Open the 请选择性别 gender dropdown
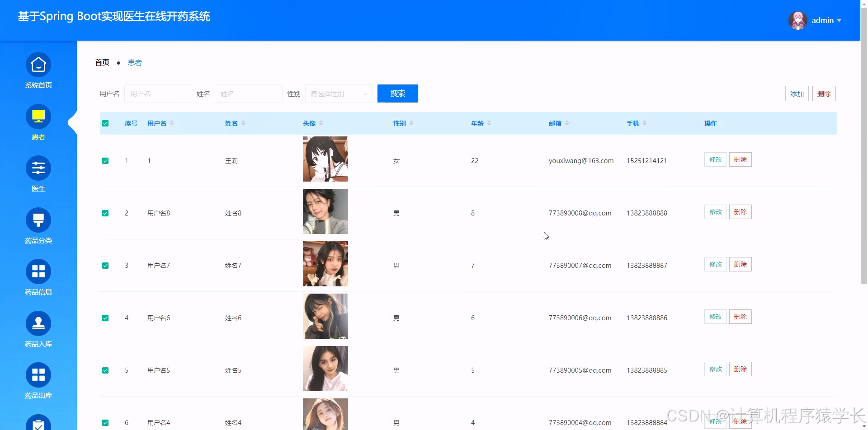 tap(339, 93)
